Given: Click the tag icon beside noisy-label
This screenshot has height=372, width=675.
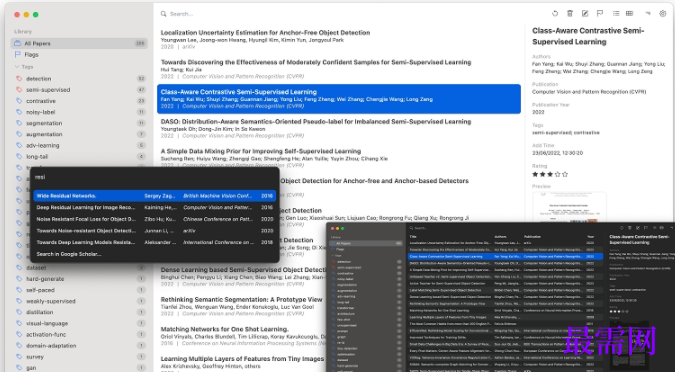Looking at the screenshot, I should pos(19,112).
